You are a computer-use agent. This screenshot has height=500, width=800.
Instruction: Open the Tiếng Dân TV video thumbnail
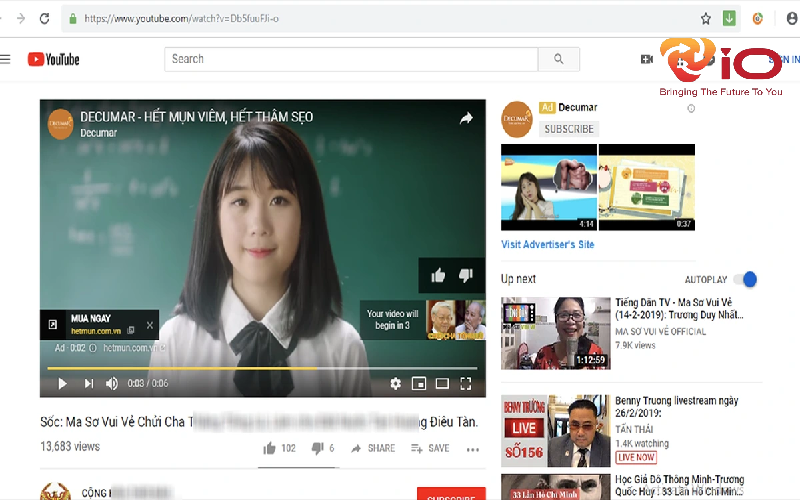[x=556, y=333]
